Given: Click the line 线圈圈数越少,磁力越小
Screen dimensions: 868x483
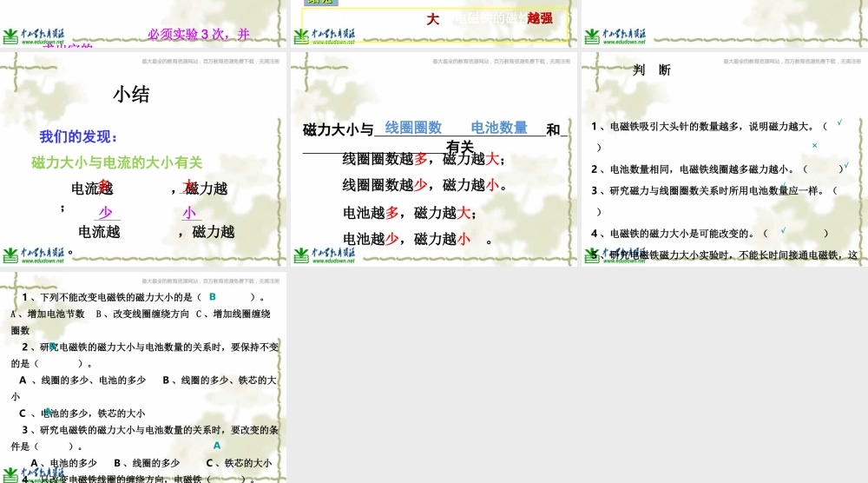Looking at the screenshot, I should click(424, 185).
